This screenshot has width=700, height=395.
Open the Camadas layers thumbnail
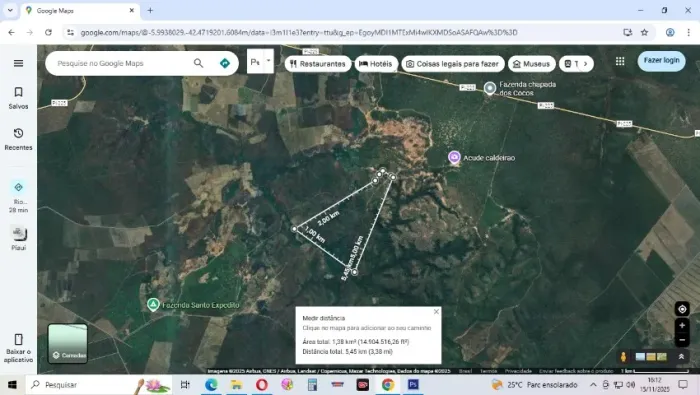click(67, 343)
